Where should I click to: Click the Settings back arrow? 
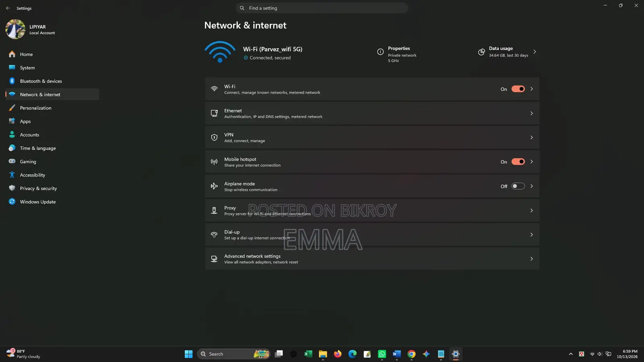tap(8, 8)
